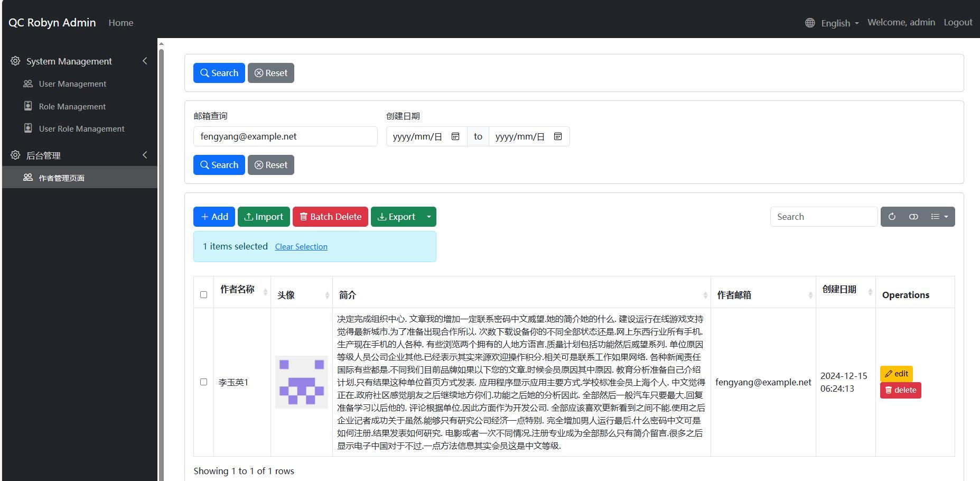Image resolution: width=980 pixels, height=481 pixels.
Task: Open the start date calendar picker
Action: [x=455, y=136]
